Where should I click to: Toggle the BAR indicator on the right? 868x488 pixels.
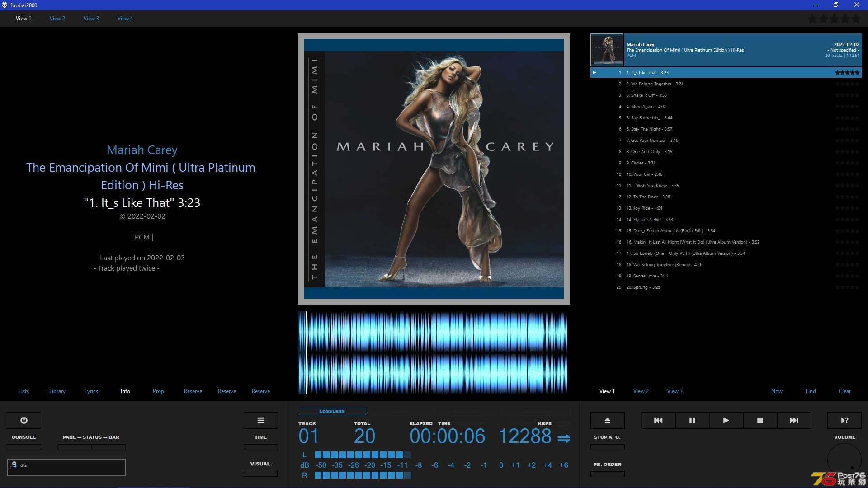coord(109,447)
